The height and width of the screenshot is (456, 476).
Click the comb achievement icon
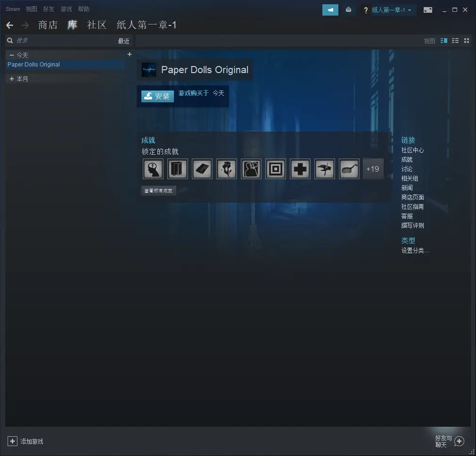349,169
